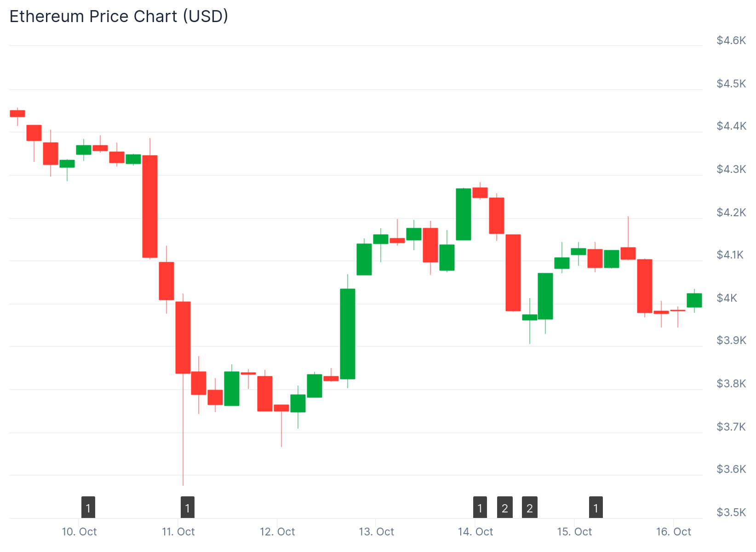Click the tall green candle before 13. Oct
756x552 pixels.
click(348, 333)
